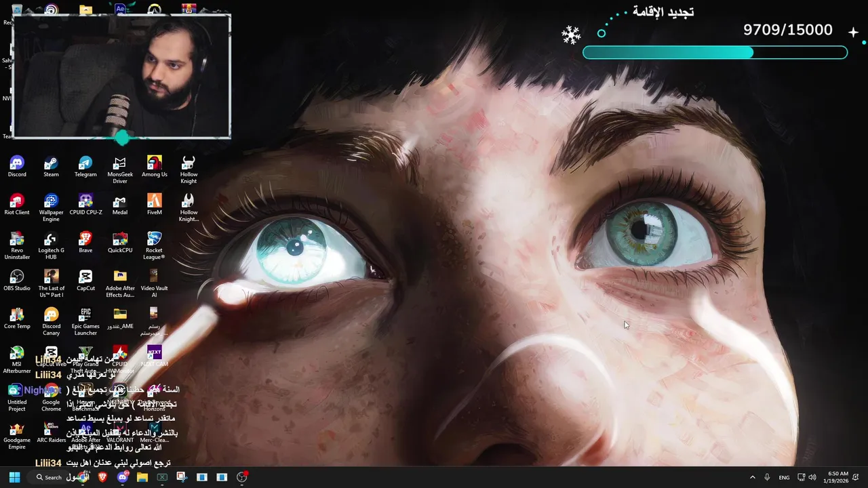Click the CPUID CPU-Z shortcut
The width and height of the screenshot is (868, 488).
tap(85, 205)
